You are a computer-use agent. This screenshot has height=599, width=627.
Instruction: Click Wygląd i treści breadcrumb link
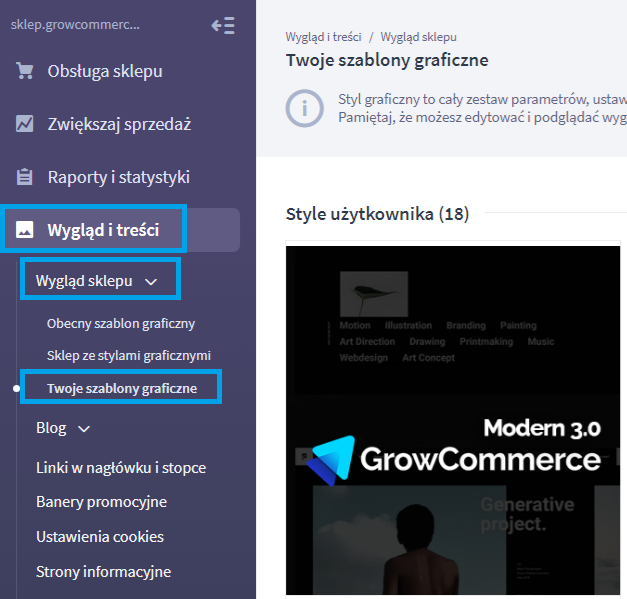pos(323,37)
